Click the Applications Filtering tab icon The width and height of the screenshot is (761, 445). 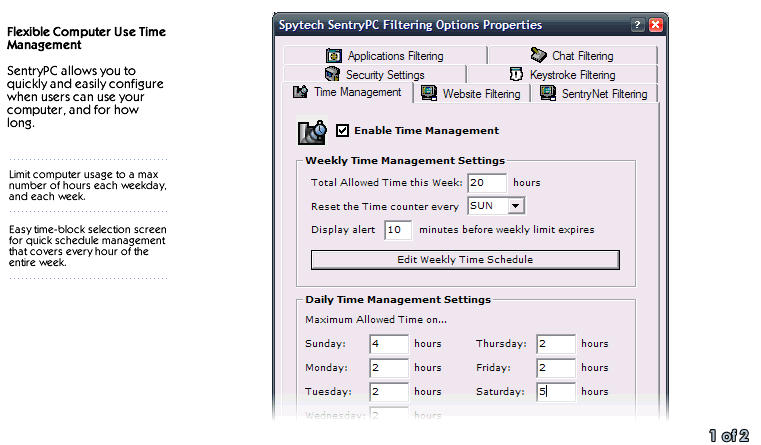tap(333, 56)
